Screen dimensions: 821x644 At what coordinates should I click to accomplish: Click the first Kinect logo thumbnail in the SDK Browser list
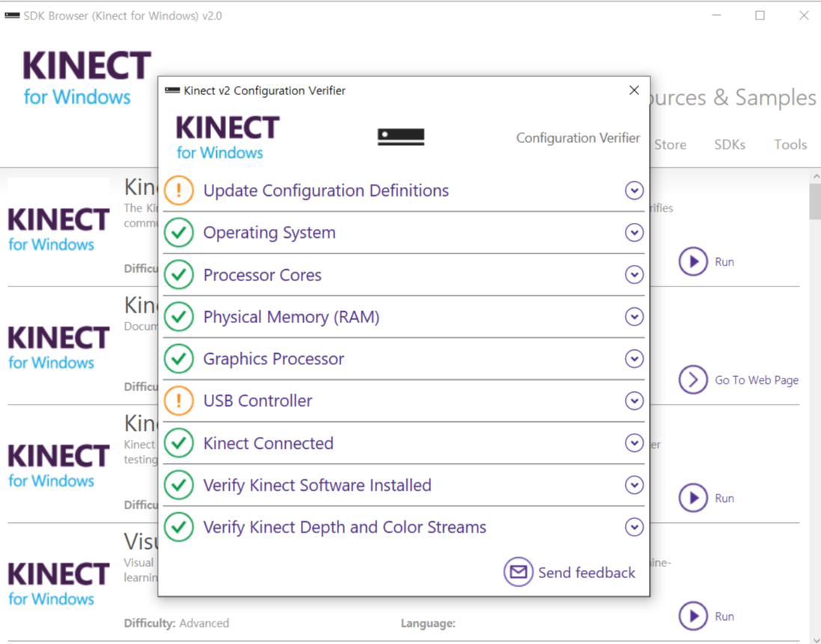point(58,229)
